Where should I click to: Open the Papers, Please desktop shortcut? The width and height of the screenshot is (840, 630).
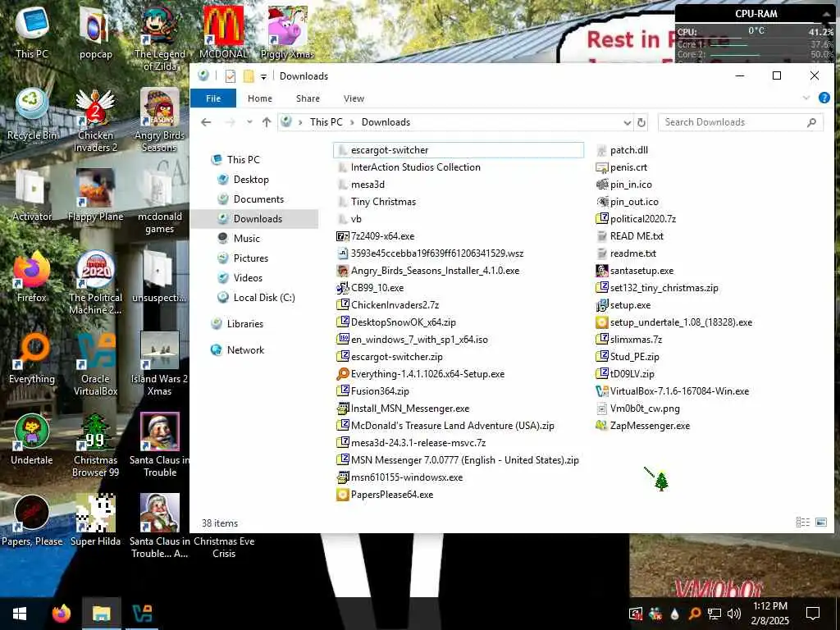pos(32,521)
